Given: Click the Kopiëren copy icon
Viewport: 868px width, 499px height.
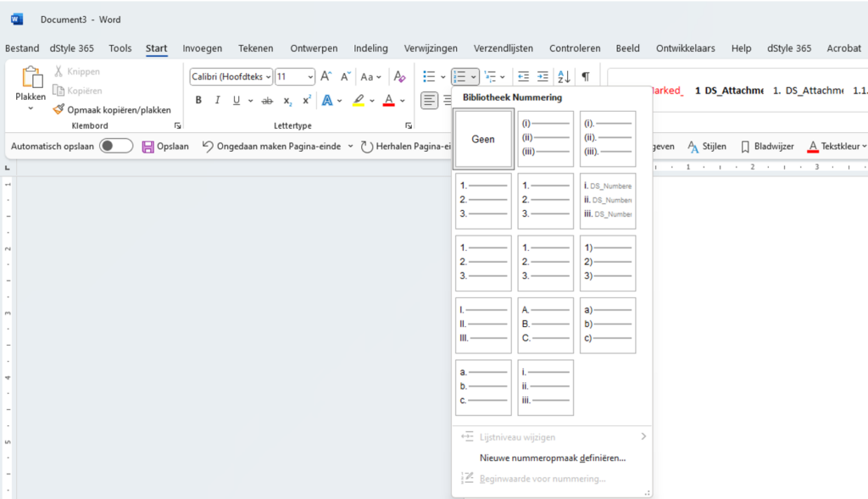Looking at the screenshot, I should pyautogui.click(x=58, y=90).
